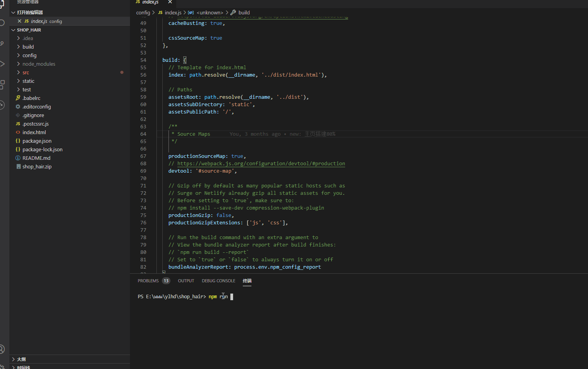Click the productionSourceMap property name
Screen dimensions: 588x369
point(197,156)
